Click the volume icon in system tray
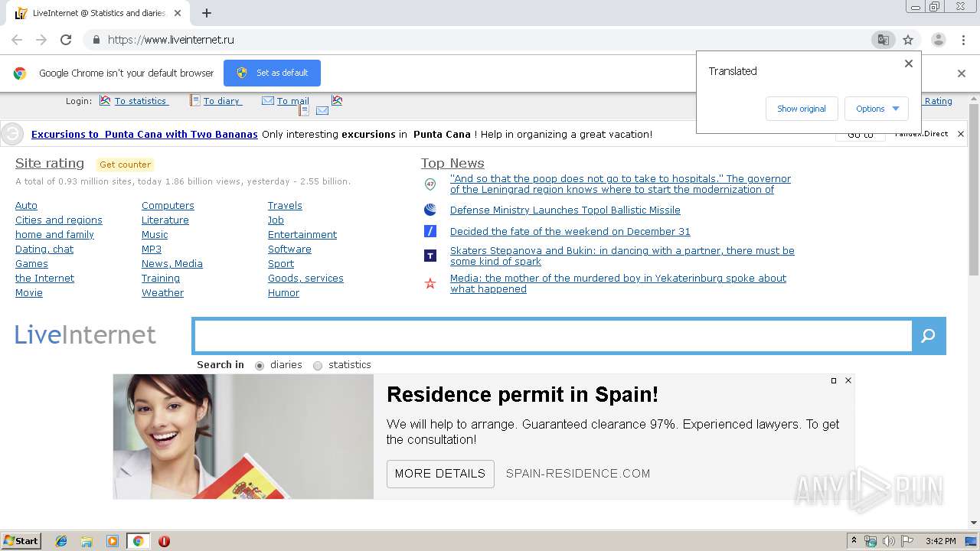 coord(888,541)
